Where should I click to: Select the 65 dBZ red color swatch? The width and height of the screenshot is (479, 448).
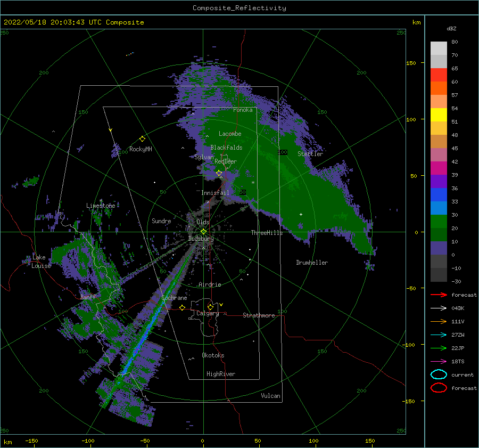439,75
